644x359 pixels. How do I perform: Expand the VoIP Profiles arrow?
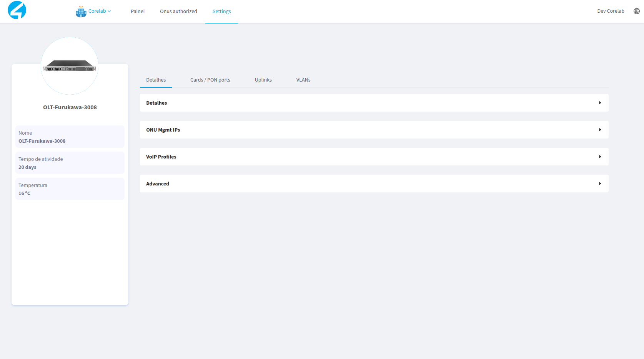599,157
